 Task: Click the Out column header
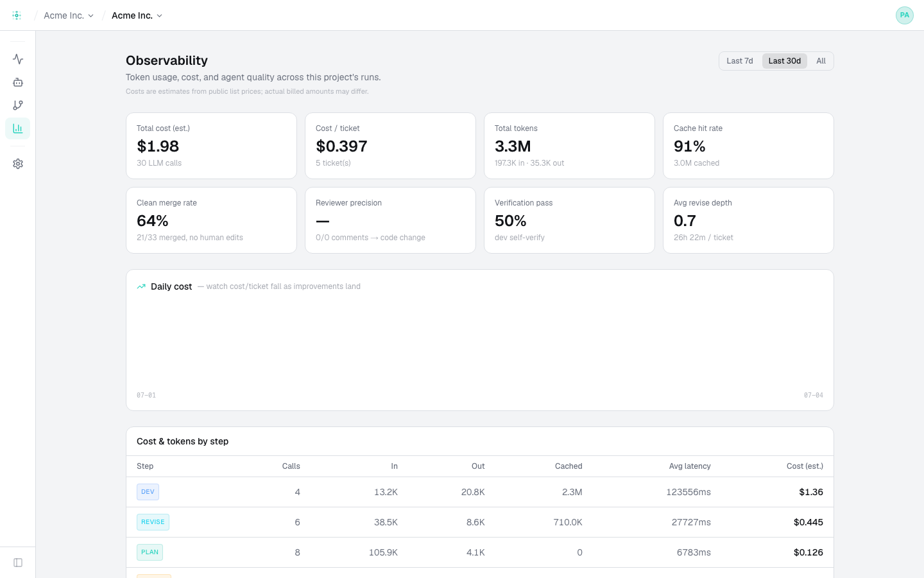coord(478,466)
